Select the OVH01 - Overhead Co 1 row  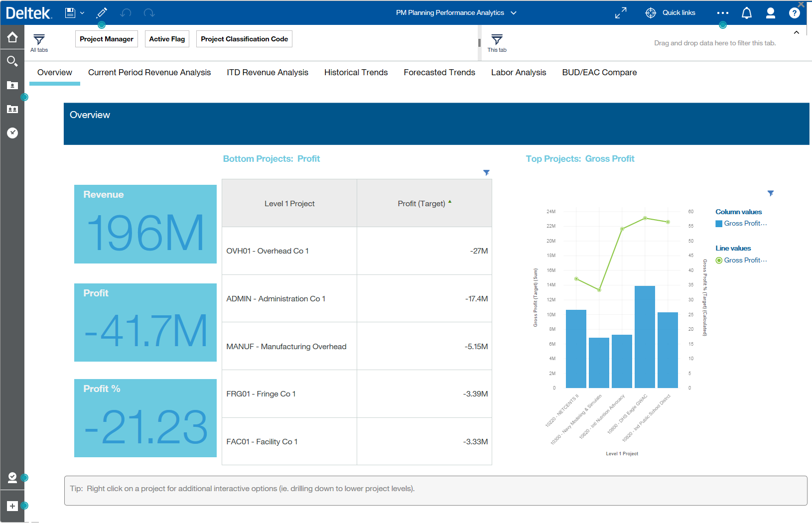click(x=268, y=251)
